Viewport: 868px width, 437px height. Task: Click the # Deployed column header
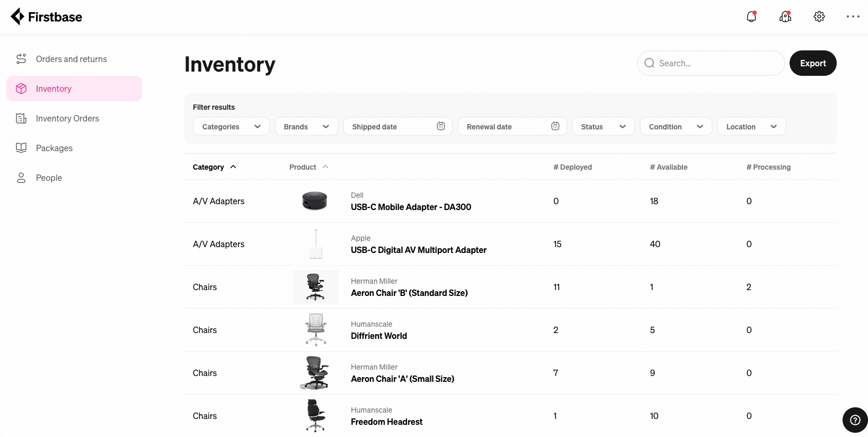572,167
